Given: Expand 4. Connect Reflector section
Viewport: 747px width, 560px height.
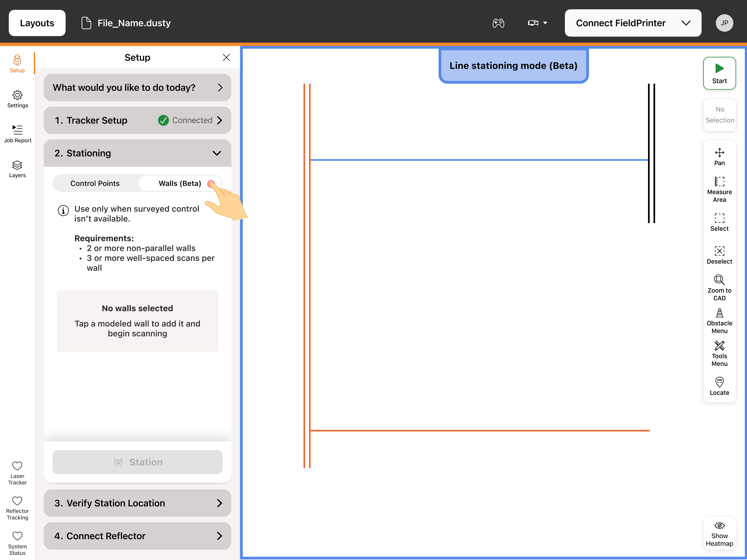Looking at the screenshot, I should pos(138,536).
